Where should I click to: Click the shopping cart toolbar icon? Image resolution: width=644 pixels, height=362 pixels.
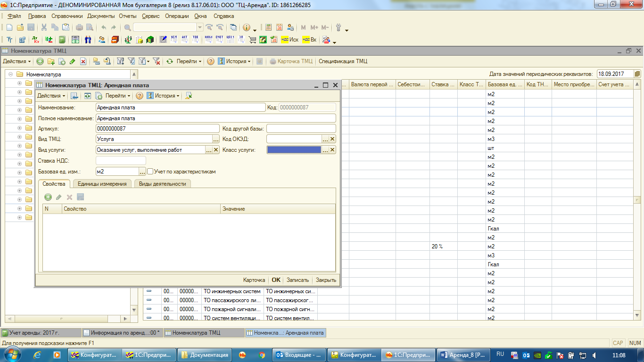tap(252, 40)
